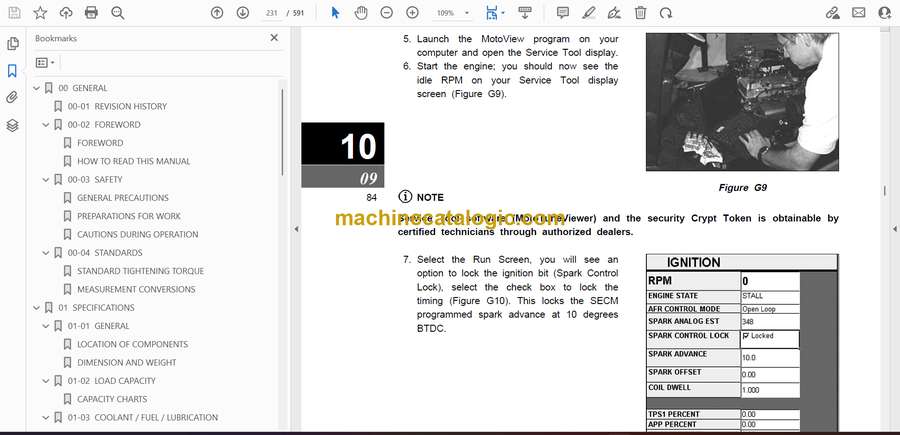Viewport: 900px width, 435px height.
Task: Open the layers panel
Action: (x=12, y=125)
